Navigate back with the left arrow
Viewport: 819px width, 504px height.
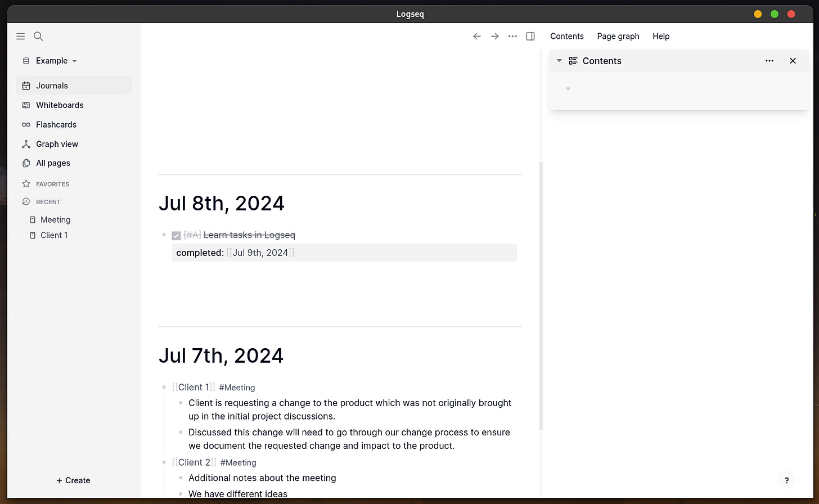tap(476, 36)
